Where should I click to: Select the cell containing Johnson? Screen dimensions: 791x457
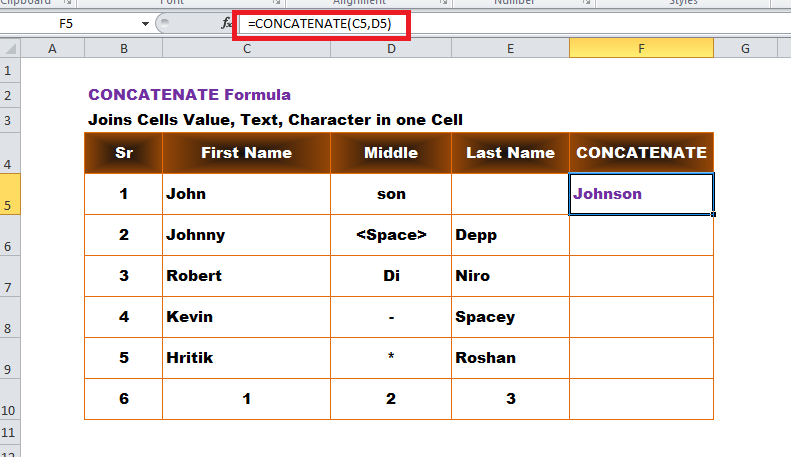[641, 194]
